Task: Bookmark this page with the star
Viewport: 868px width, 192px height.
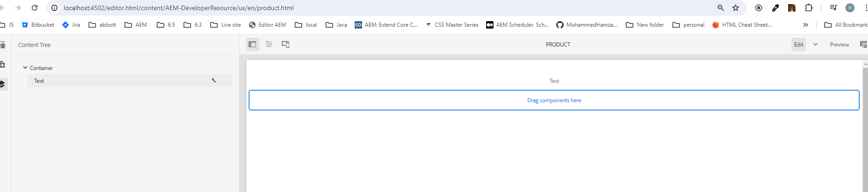Action: coord(736,8)
